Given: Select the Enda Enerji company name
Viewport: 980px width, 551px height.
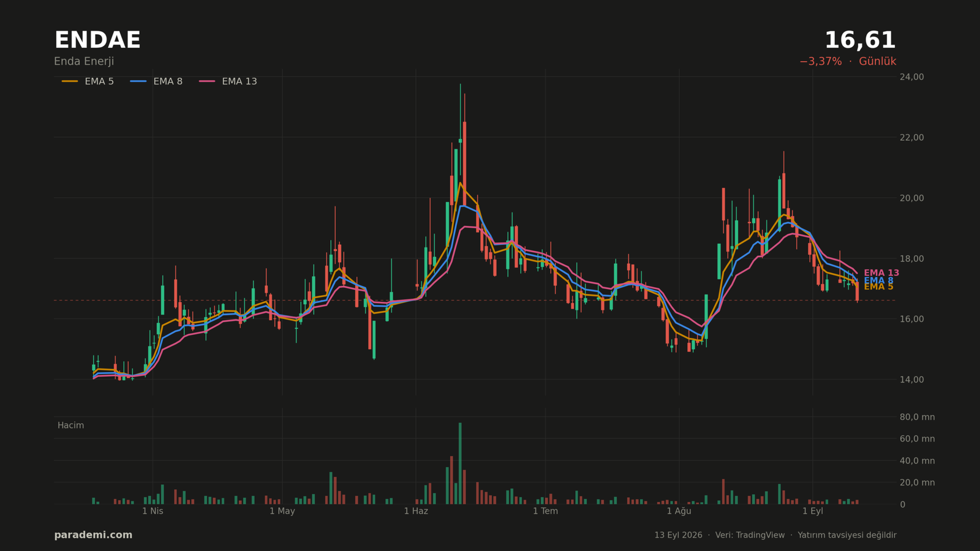Looking at the screenshot, I should [x=84, y=62].
